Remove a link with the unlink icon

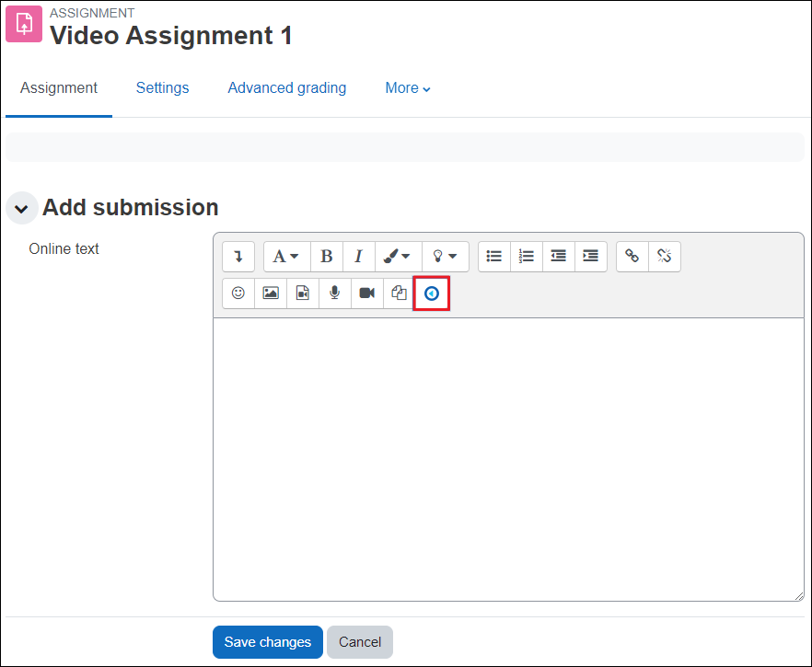point(665,256)
